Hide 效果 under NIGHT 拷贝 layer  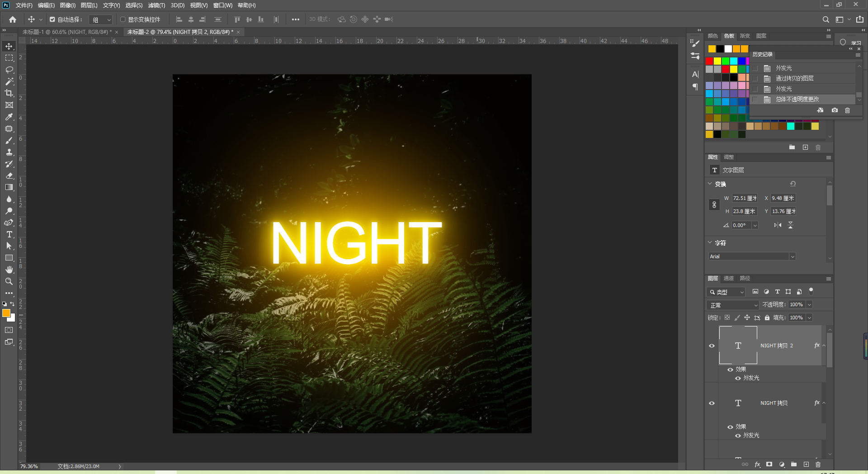point(730,427)
